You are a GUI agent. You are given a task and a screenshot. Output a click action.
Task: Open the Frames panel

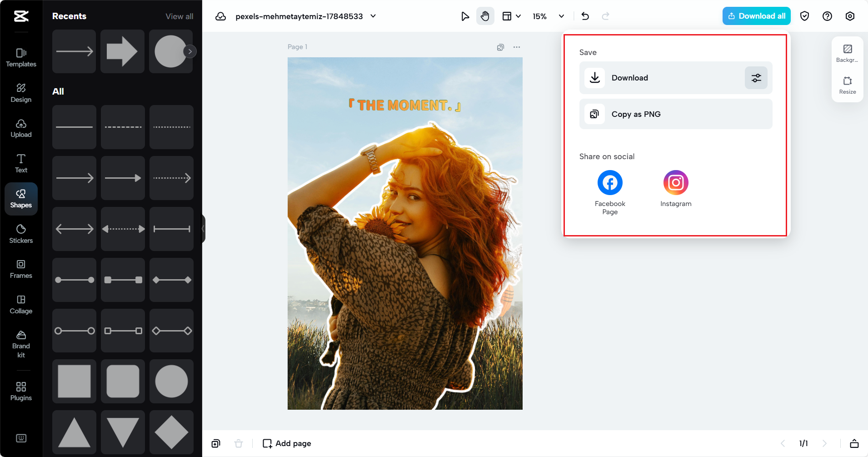pyautogui.click(x=21, y=269)
